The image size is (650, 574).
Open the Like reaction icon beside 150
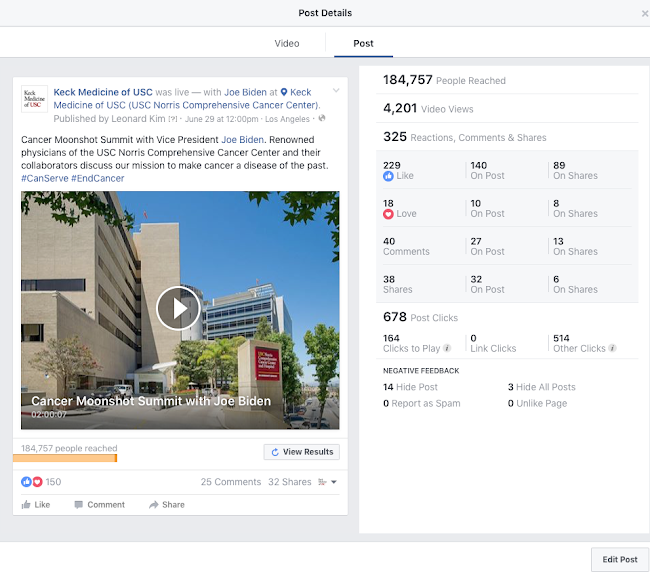click(x=26, y=482)
